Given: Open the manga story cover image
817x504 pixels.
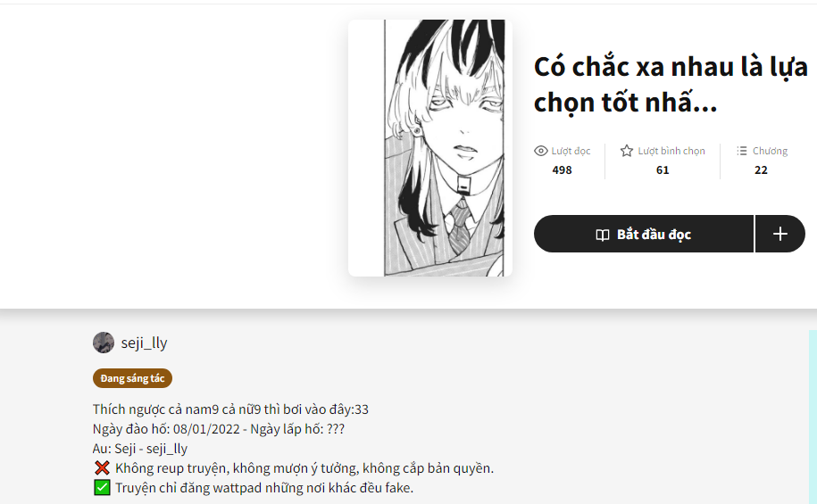Looking at the screenshot, I should click(x=430, y=148).
